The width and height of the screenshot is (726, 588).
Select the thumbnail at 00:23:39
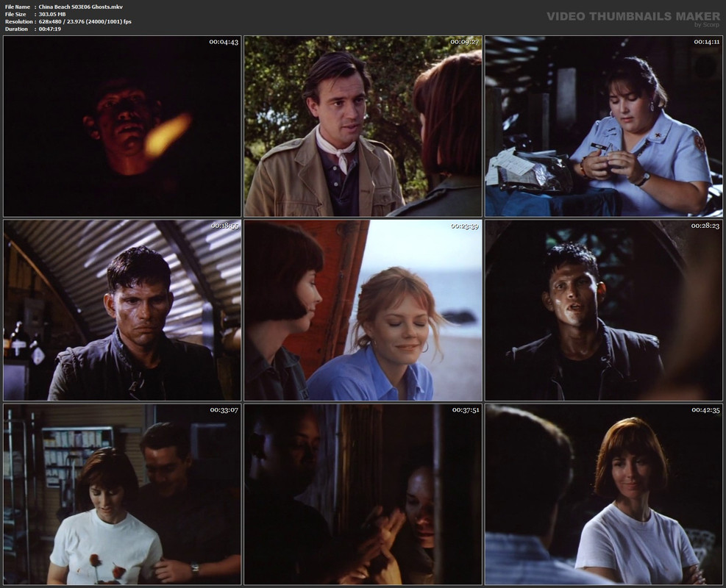coord(363,310)
